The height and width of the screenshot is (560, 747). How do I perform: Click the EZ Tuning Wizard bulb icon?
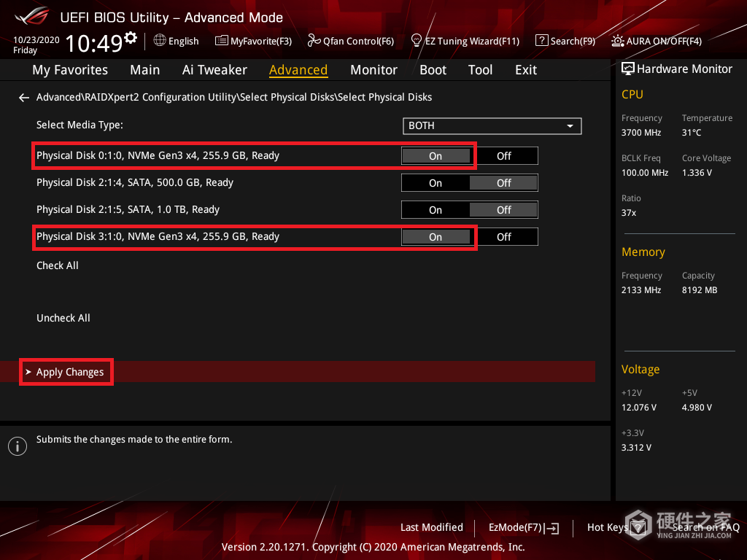coord(417,41)
